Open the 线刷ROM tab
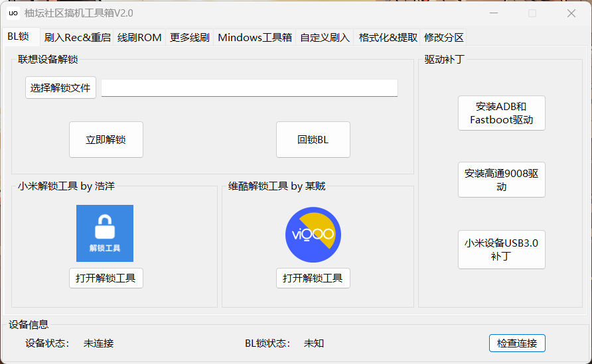The image size is (592, 364). tap(139, 38)
